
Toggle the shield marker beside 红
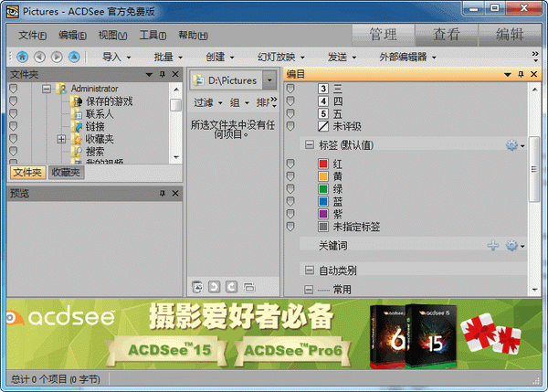[x=290, y=164]
